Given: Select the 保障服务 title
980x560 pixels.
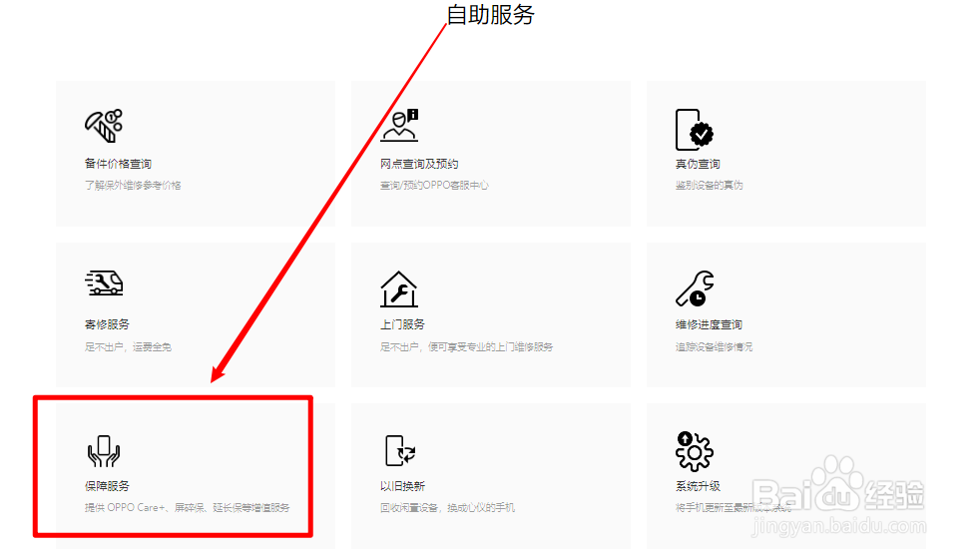Looking at the screenshot, I should coord(107,485).
